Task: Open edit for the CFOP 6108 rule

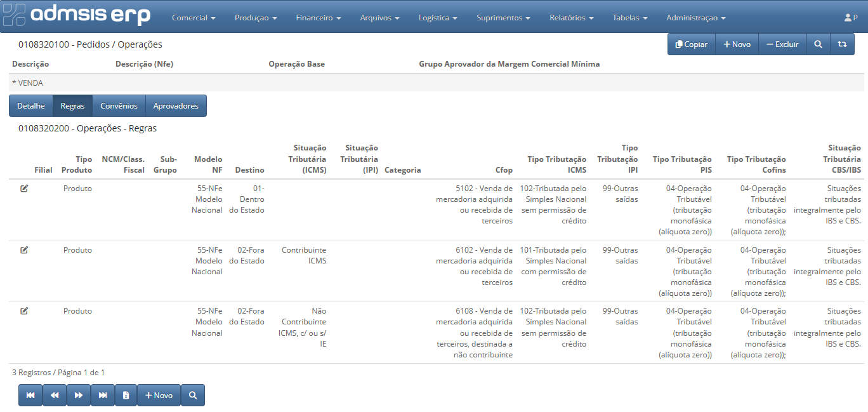Action: click(x=24, y=311)
